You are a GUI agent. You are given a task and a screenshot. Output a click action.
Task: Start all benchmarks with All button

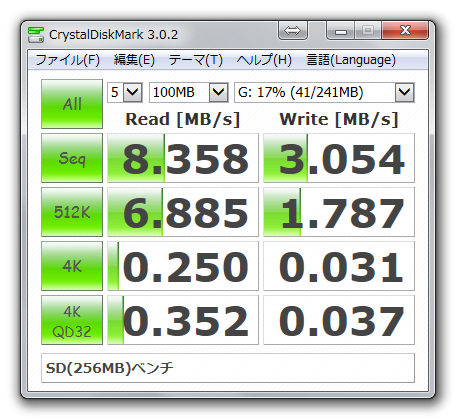pos(72,104)
